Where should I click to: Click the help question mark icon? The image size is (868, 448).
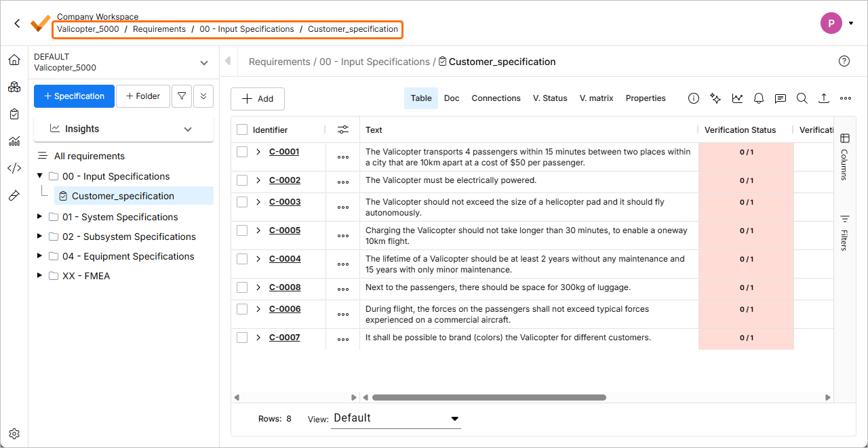pos(844,61)
